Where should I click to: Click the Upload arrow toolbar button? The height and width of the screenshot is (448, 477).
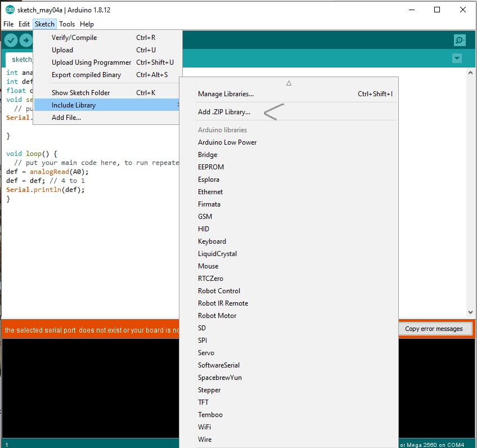tap(26, 40)
